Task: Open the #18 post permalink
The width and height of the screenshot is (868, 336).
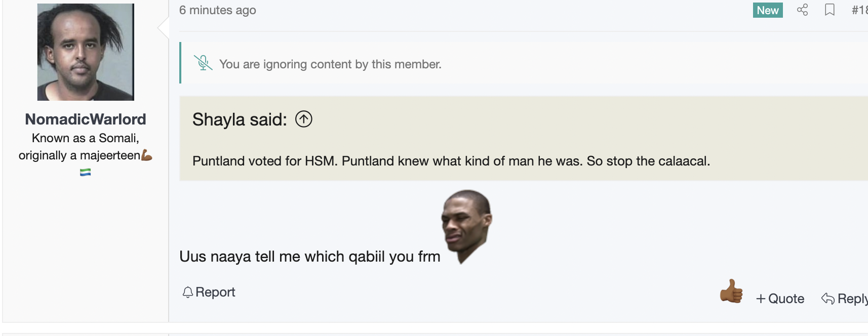Action: point(859,10)
